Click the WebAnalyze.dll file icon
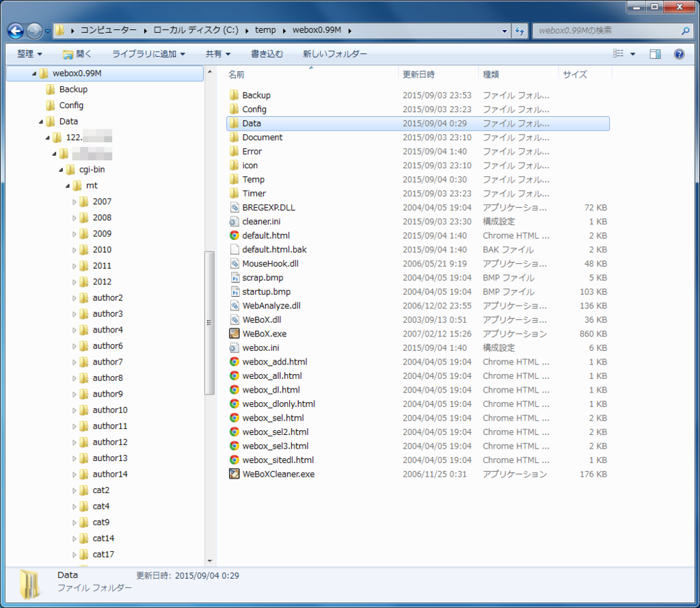This screenshot has height=608, width=700. tap(234, 305)
